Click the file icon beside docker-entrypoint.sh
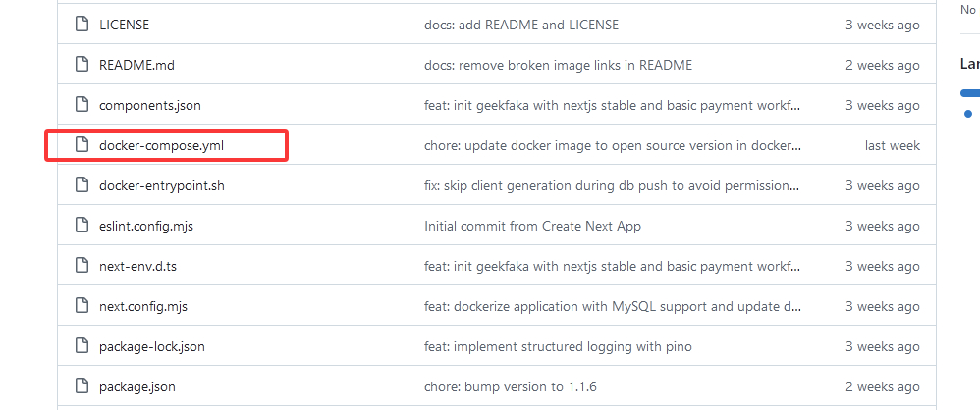980x410 pixels. (x=82, y=185)
